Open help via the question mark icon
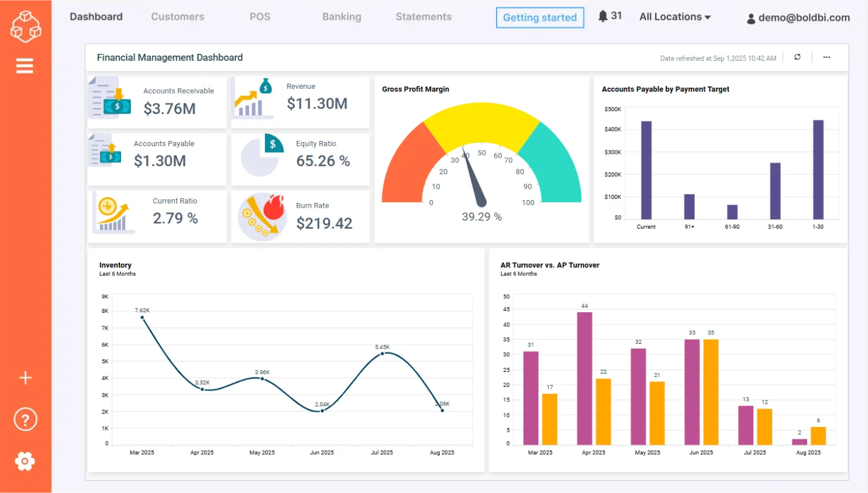The image size is (868, 493). coord(25,419)
